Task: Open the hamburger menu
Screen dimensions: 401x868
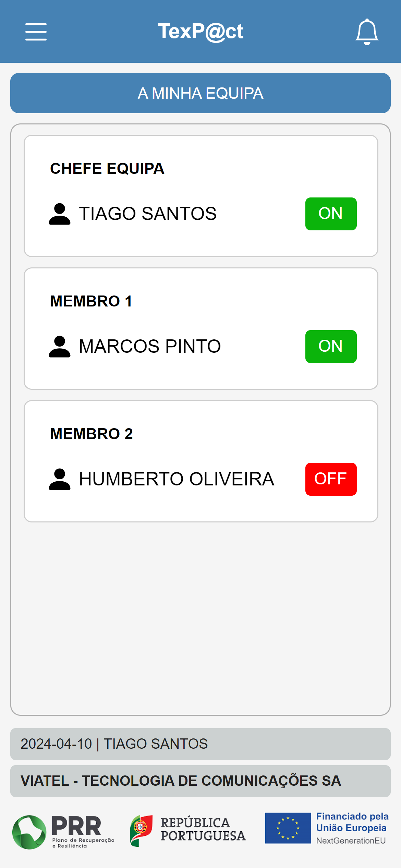Action: pos(36,32)
